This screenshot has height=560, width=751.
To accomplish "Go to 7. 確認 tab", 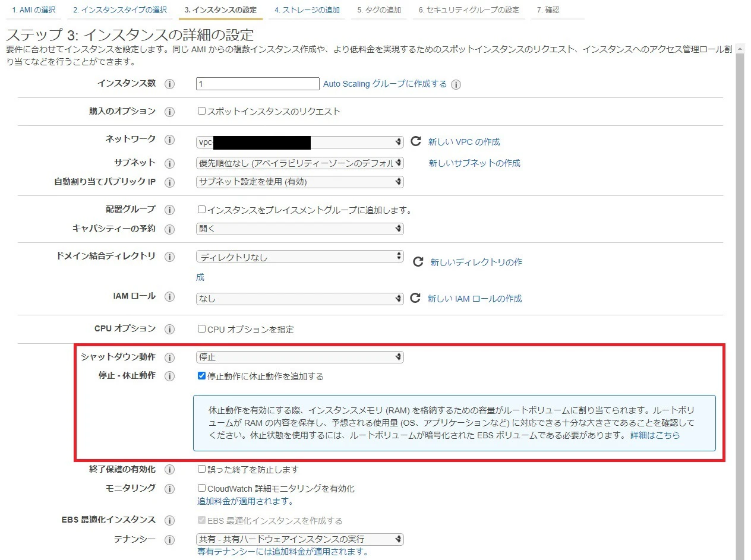I will point(549,10).
